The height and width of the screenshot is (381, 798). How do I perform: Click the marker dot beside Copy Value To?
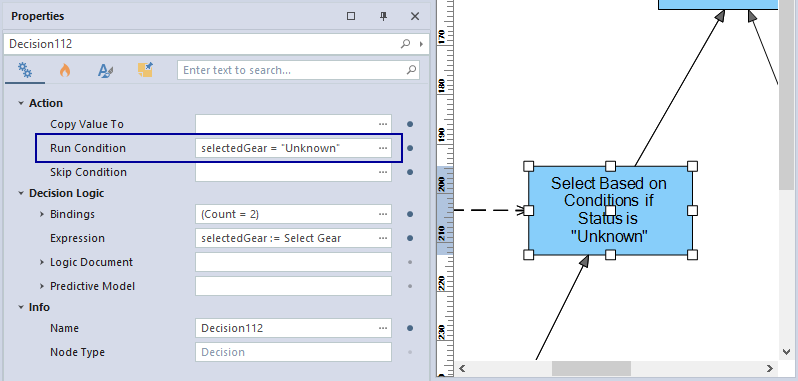[x=410, y=124]
